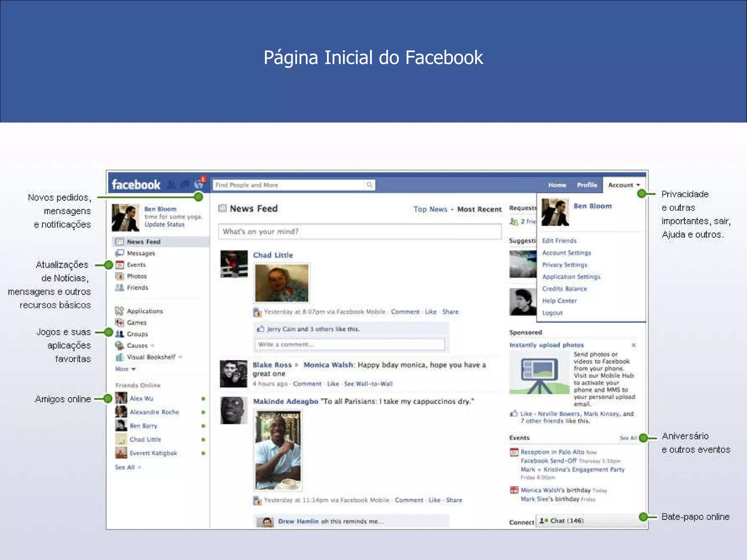Open Makinde Adeagbo's posted photo
This screenshot has width=747, height=560.
click(x=278, y=450)
